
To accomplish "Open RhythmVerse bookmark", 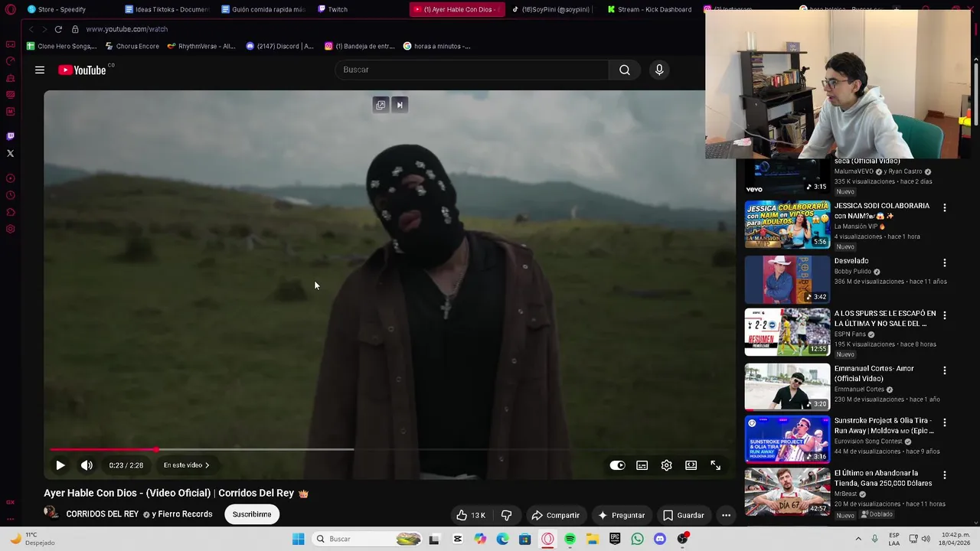I will [201, 46].
